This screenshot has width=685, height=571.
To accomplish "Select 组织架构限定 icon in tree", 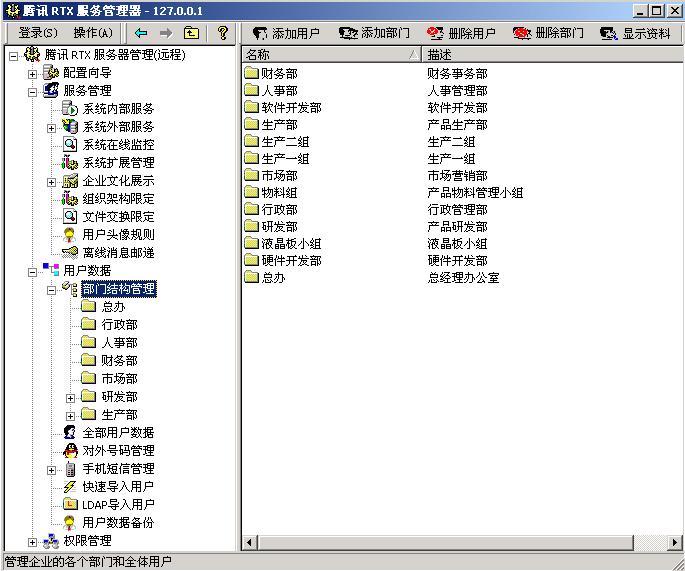I will click(x=70, y=198).
